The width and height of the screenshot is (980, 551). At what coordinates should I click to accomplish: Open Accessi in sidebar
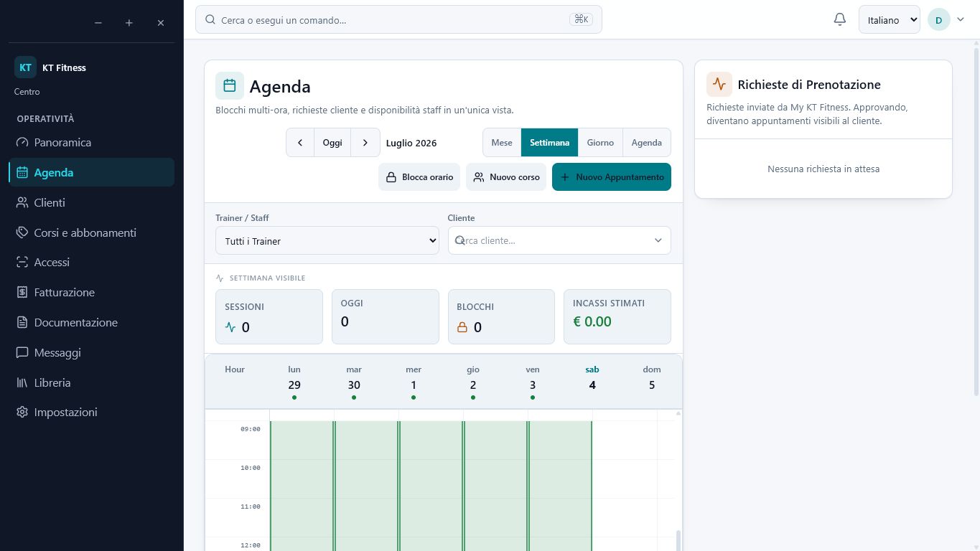point(91,262)
